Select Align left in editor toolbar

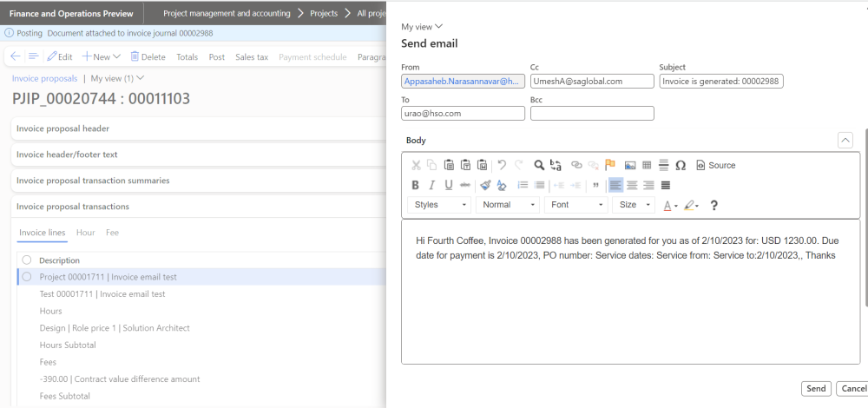click(615, 185)
